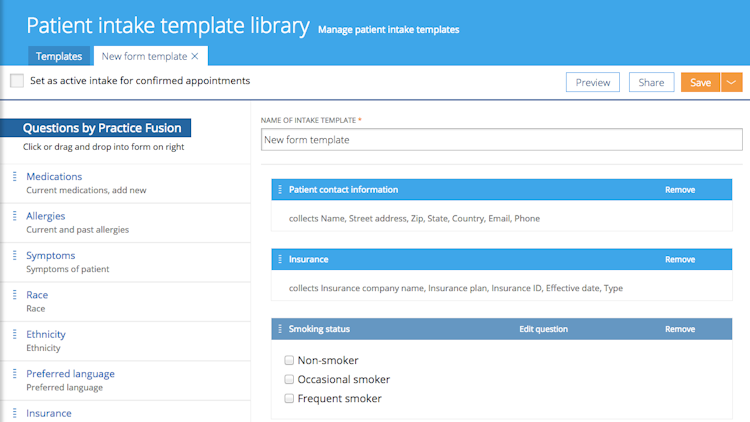The width and height of the screenshot is (750, 422).
Task: Click drag handle icon beside Allergies
Action: coord(15,216)
